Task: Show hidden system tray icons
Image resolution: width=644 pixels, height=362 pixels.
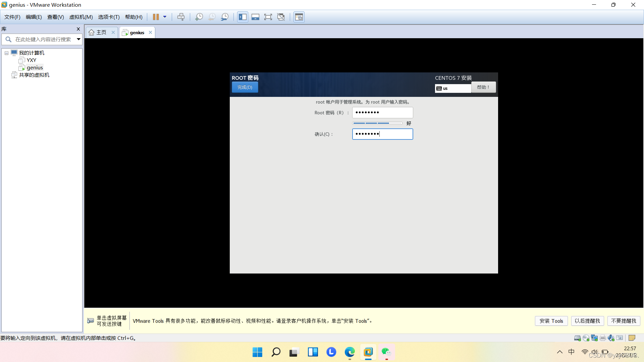Action: [x=560, y=352]
